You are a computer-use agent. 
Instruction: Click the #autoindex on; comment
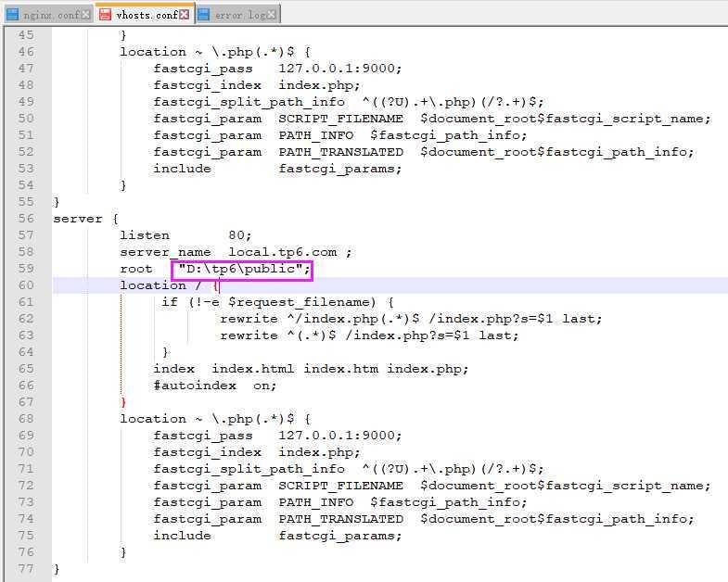214,386
